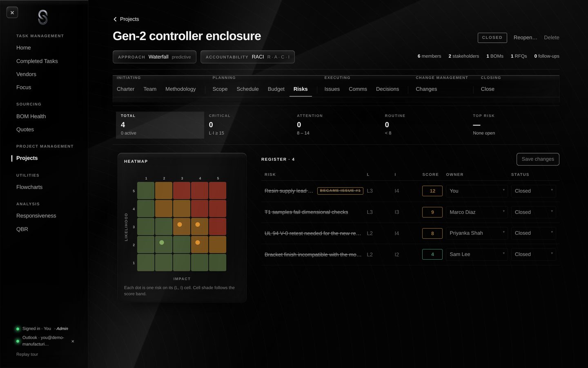The width and height of the screenshot is (588, 368).
Task: Click the green heatmap cell at L1, I1
Action: click(x=146, y=263)
